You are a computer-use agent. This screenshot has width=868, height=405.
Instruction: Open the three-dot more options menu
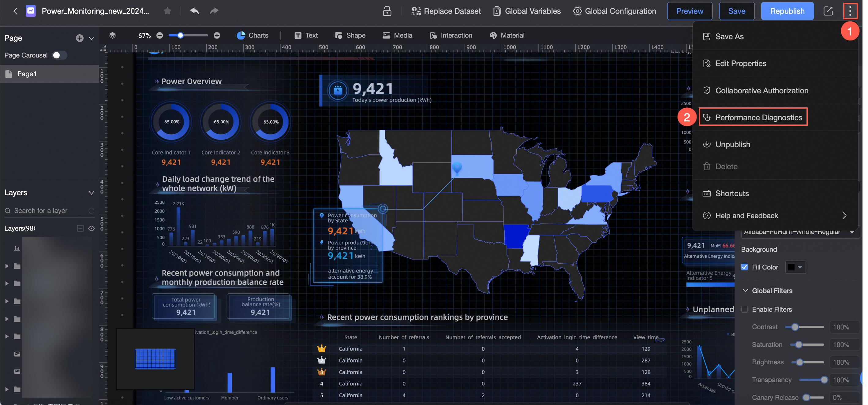[x=850, y=11]
